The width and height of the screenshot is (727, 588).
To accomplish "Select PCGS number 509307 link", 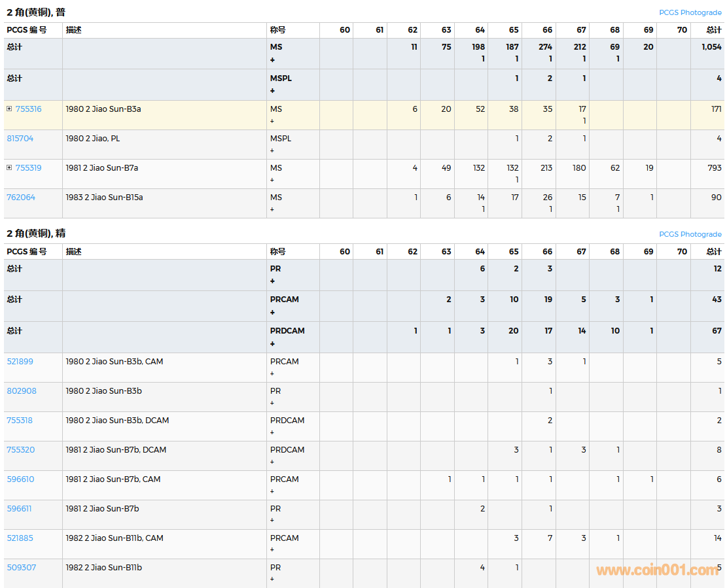I will (x=21, y=568).
